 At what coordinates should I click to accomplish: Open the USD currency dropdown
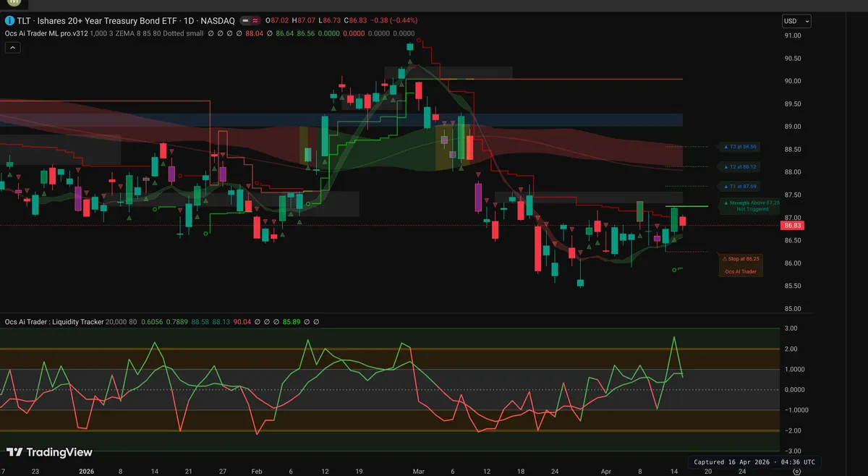[796, 21]
